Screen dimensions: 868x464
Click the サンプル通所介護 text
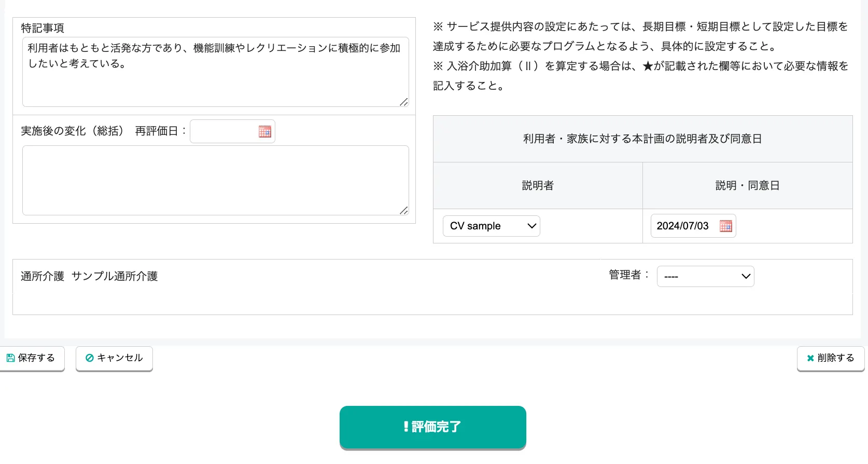pyautogui.click(x=115, y=276)
